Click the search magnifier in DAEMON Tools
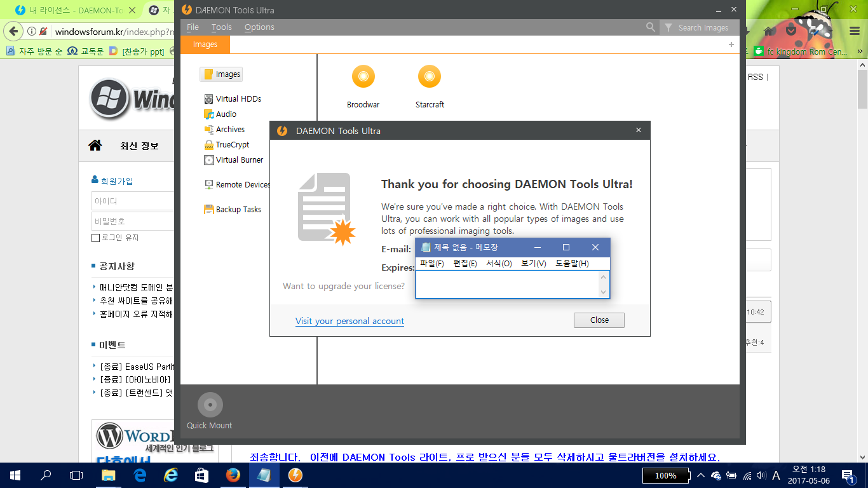 click(x=651, y=27)
